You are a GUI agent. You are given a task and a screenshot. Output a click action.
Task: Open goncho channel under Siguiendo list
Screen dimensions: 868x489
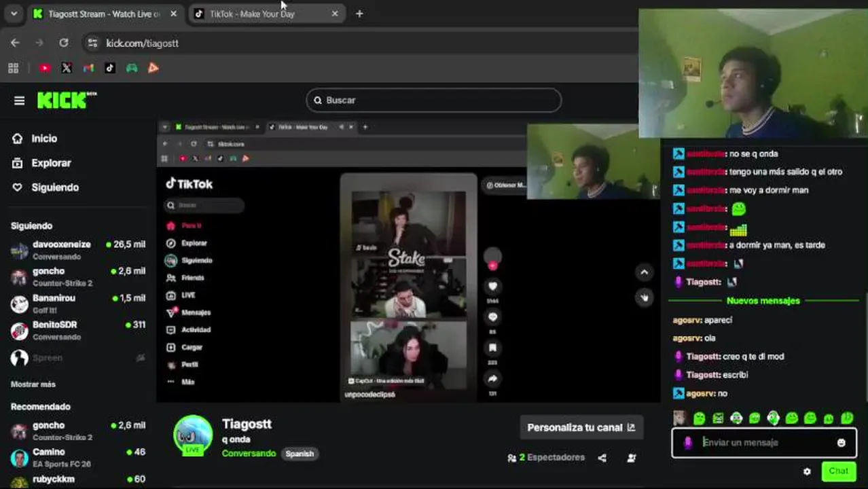point(78,276)
